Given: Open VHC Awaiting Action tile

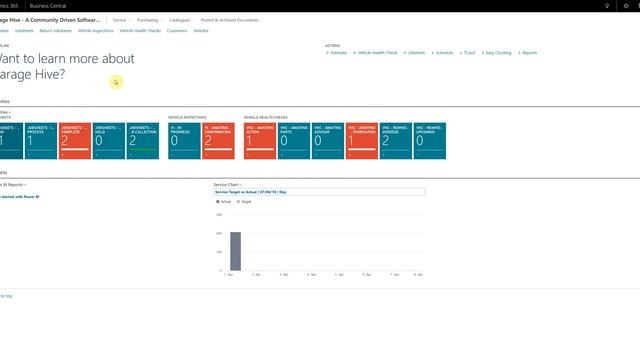Looking at the screenshot, I should pos(260,141).
